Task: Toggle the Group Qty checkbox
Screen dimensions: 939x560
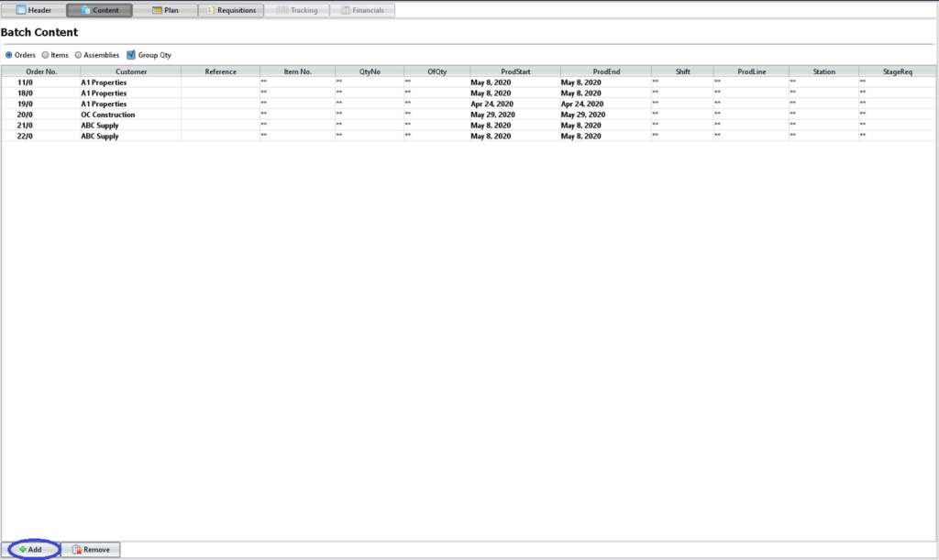Action: tap(131, 55)
